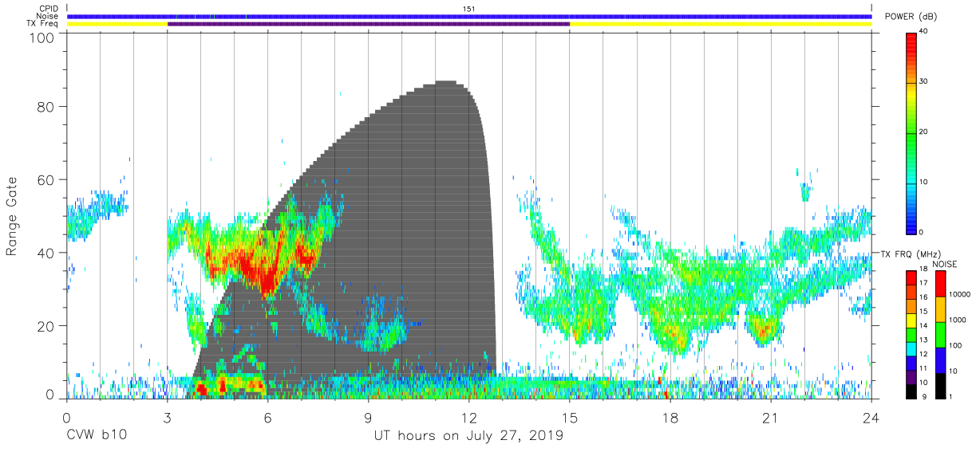Click the 80 tick on Range Gate axis
Screen dimensions: 980x452
click(x=45, y=107)
